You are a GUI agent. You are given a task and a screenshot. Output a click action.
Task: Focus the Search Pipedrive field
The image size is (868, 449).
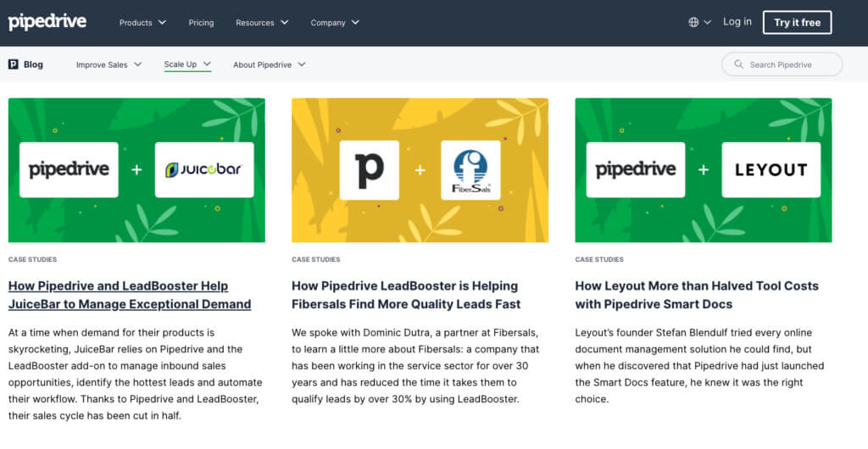pyautogui.click(x=782, y=64)
